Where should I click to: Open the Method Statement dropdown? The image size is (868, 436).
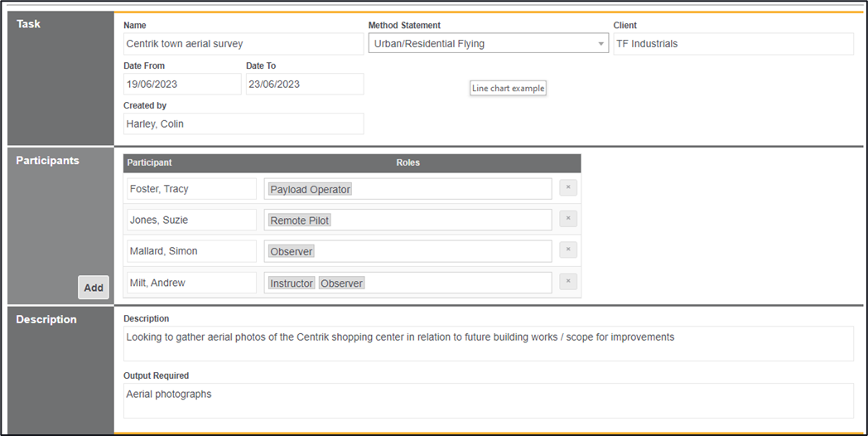point(488,44)
